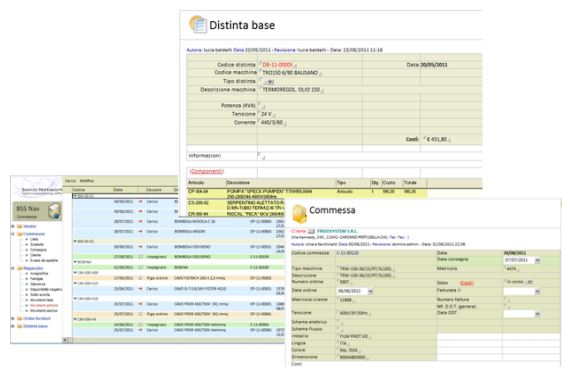Click the Lingua field showing ITA
The image size is (565, 368).
click(343, 343)
